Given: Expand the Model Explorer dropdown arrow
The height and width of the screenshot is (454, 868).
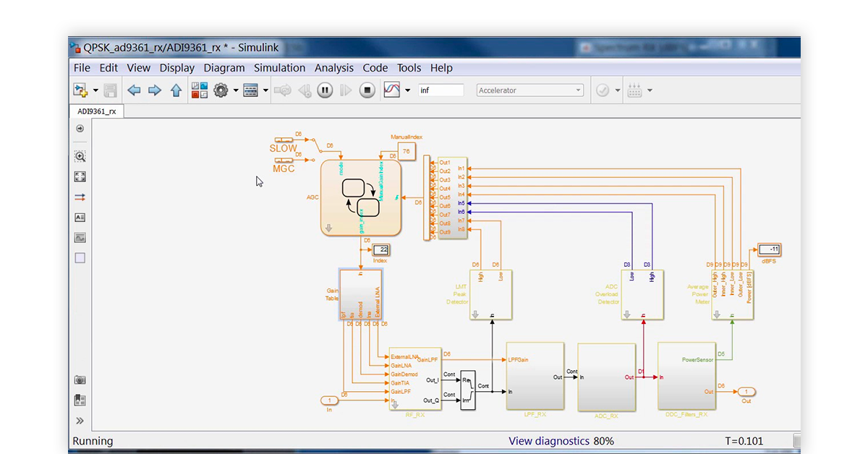Looking at the screenshot, I should [265, 91].
